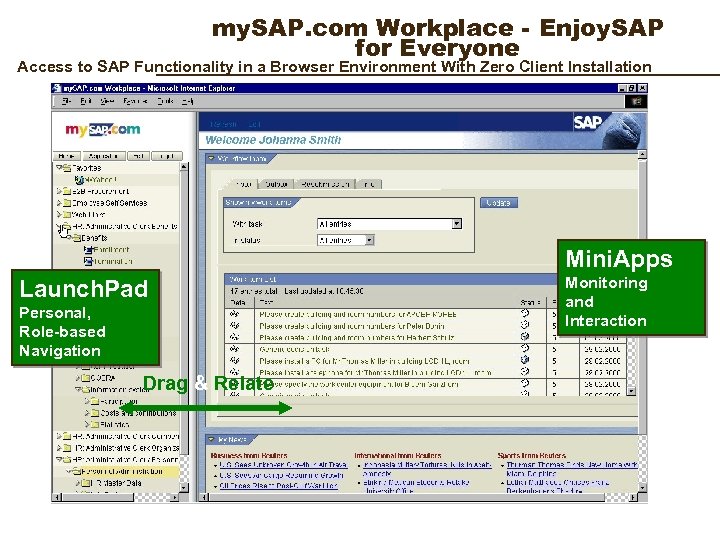Select the Enrollment tree item

(x=112, y=250)
